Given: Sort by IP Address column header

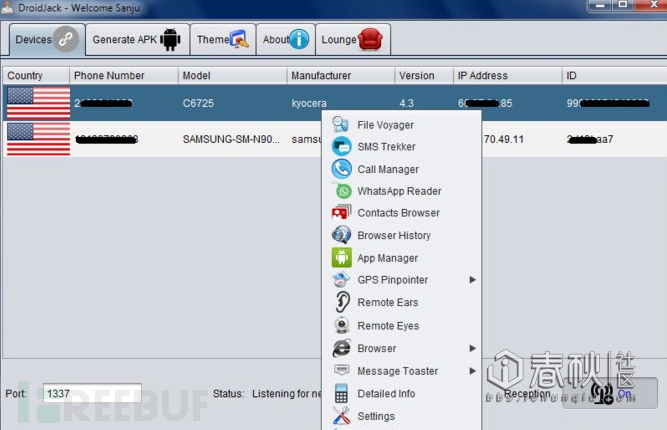Looking at the screenshot, I should 507,75.
